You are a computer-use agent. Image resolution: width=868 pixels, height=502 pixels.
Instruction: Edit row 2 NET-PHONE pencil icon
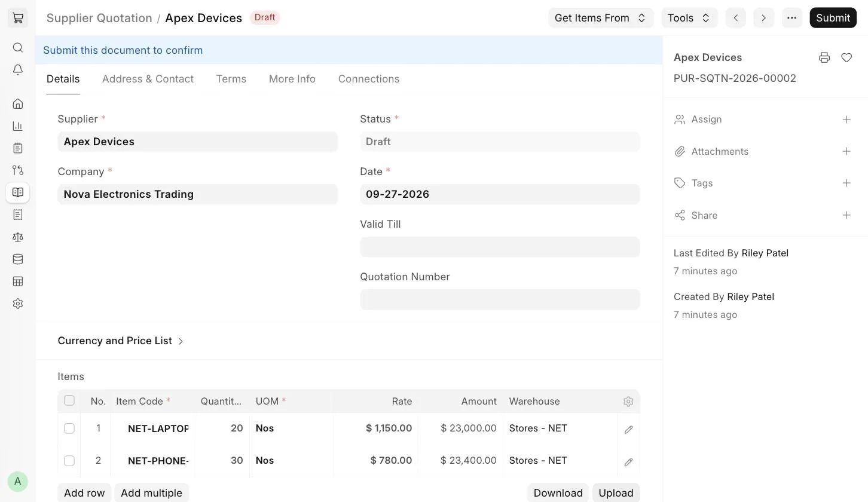tap(628, 462)
